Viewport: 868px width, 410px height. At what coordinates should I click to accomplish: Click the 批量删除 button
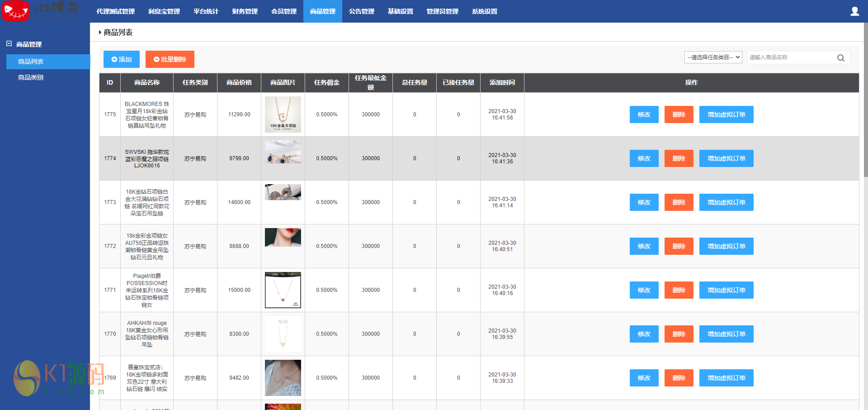[170, 59]
